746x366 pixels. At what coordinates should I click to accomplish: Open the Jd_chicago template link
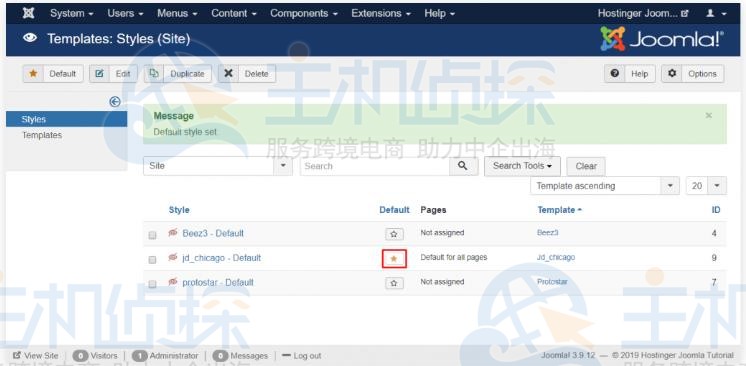(x=556, y=257)
